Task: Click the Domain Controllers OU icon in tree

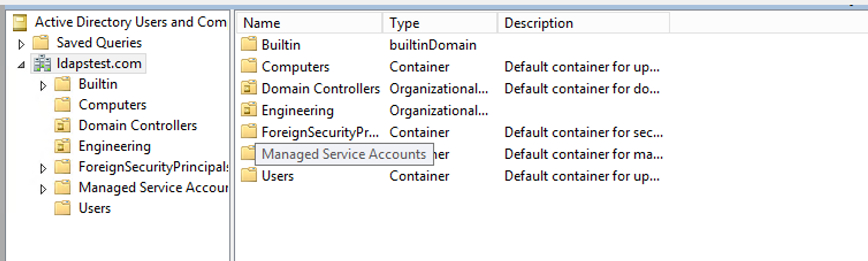Action: coord(62,126)
